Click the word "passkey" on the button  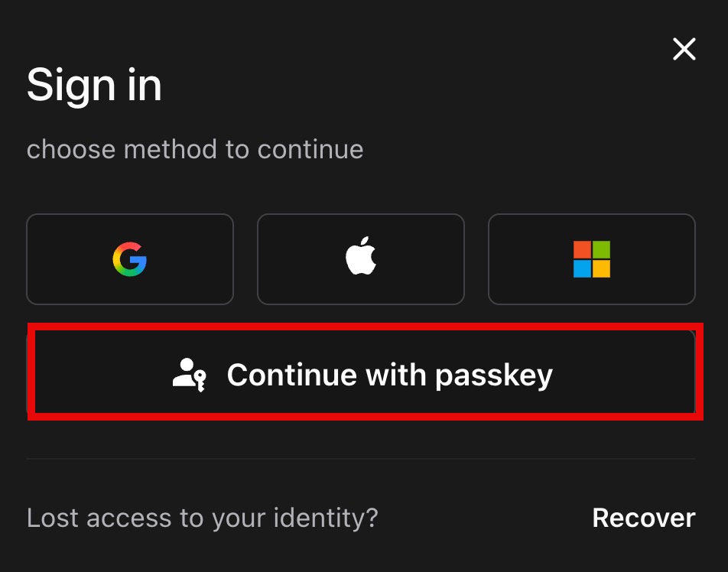(494, 375)
